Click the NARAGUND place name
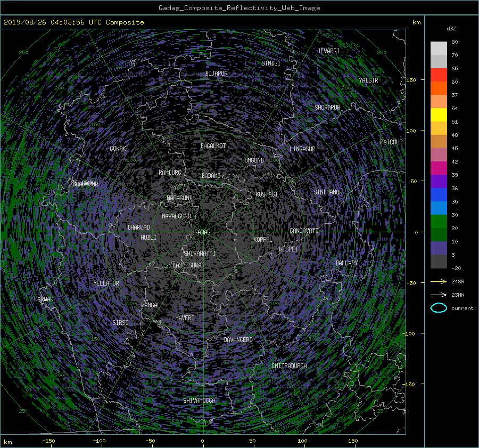This screenshot has height=448, width=479. tap(180, 198)
